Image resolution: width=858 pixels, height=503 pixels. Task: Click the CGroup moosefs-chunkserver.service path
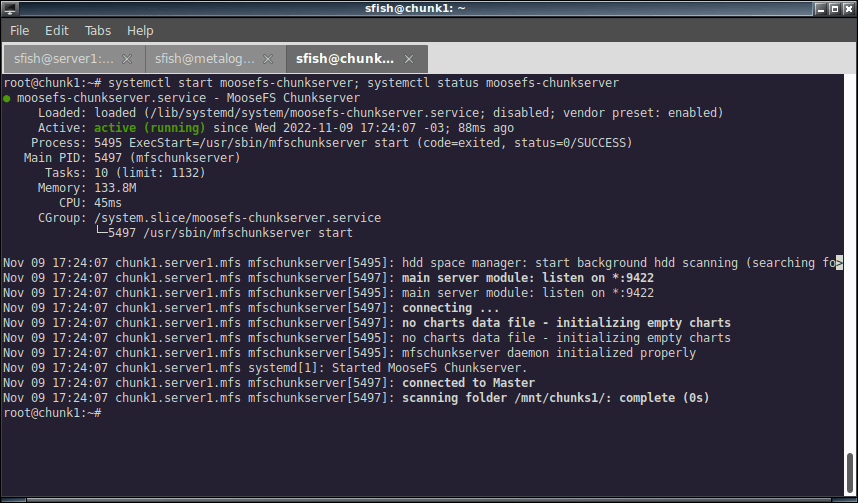click(237, 218)
